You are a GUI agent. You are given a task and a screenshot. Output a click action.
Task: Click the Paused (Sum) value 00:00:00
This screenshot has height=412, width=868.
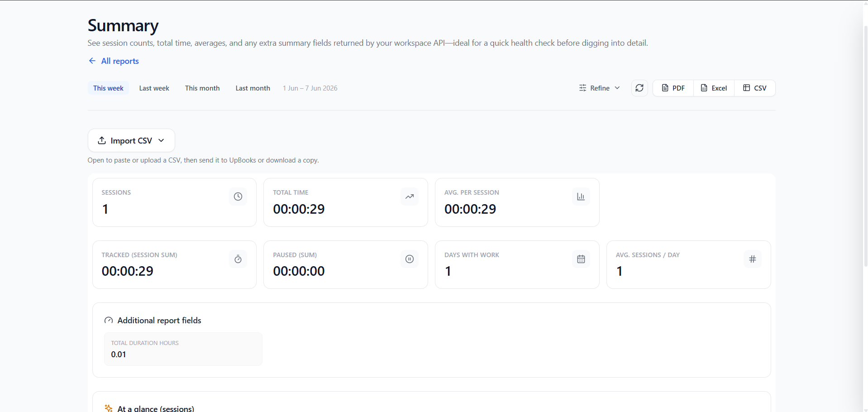299,271
